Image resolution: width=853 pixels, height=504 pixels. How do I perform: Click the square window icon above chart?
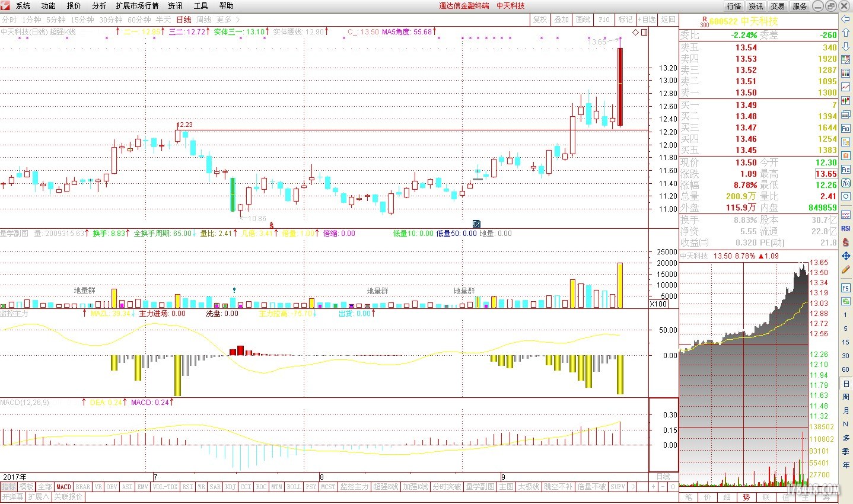point(644,32)
